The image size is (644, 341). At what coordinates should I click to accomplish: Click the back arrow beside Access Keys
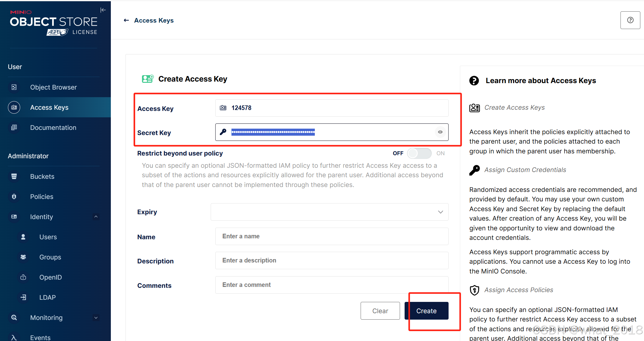pyautogui.click(x=126, y=20)
